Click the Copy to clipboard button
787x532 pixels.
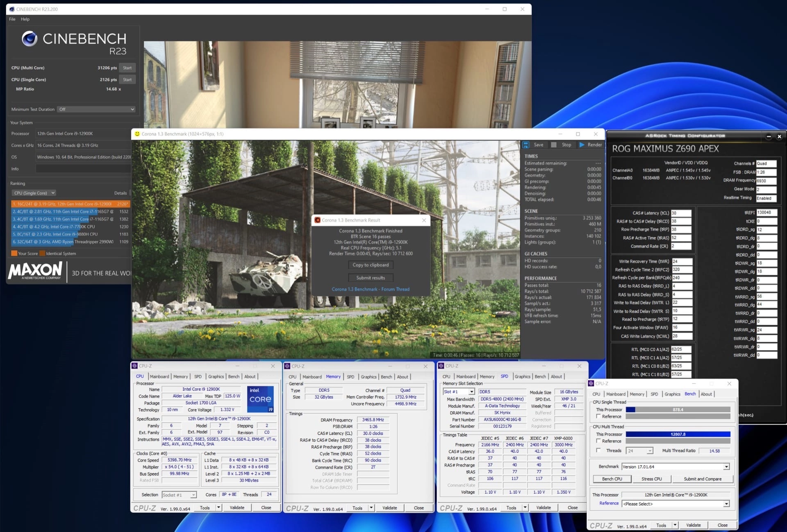point(371,265)
